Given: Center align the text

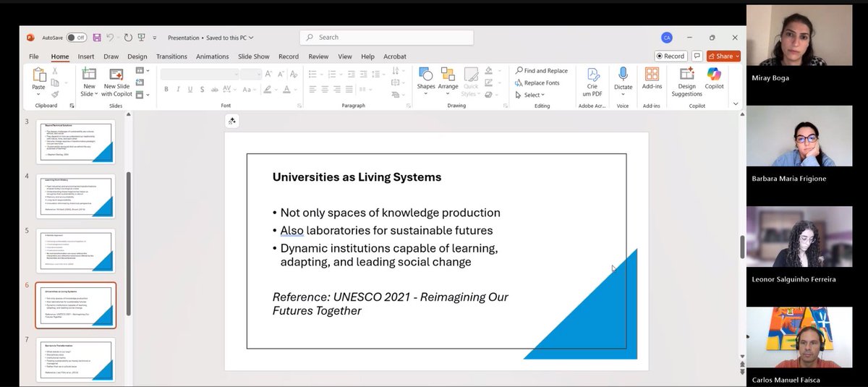Looking at the screenshot, I should (325, 90).
